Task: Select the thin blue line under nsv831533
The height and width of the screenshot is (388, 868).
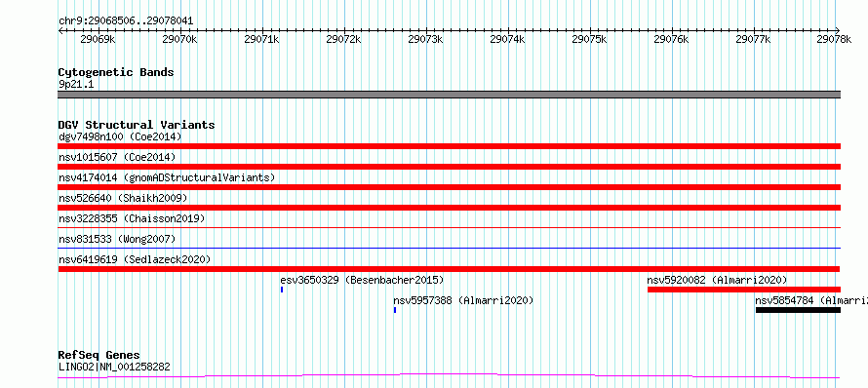Action: tap(450, 248)
